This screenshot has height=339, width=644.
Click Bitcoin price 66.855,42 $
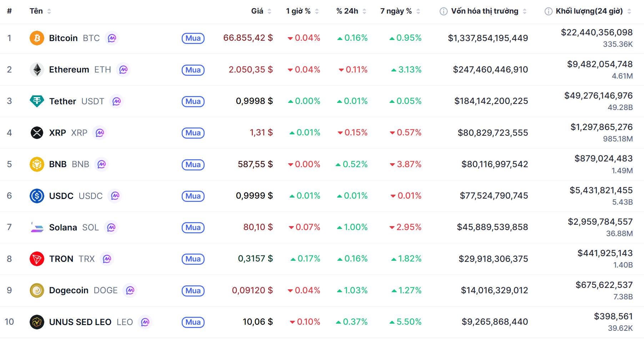248,38
